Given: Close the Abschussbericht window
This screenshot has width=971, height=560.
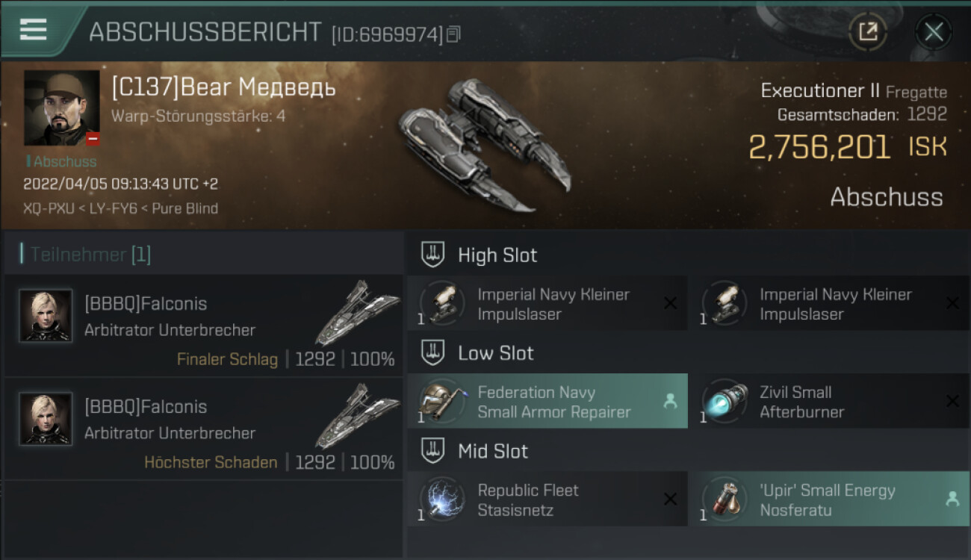Looking at the screenshot, I should click(x=933, y=31).
